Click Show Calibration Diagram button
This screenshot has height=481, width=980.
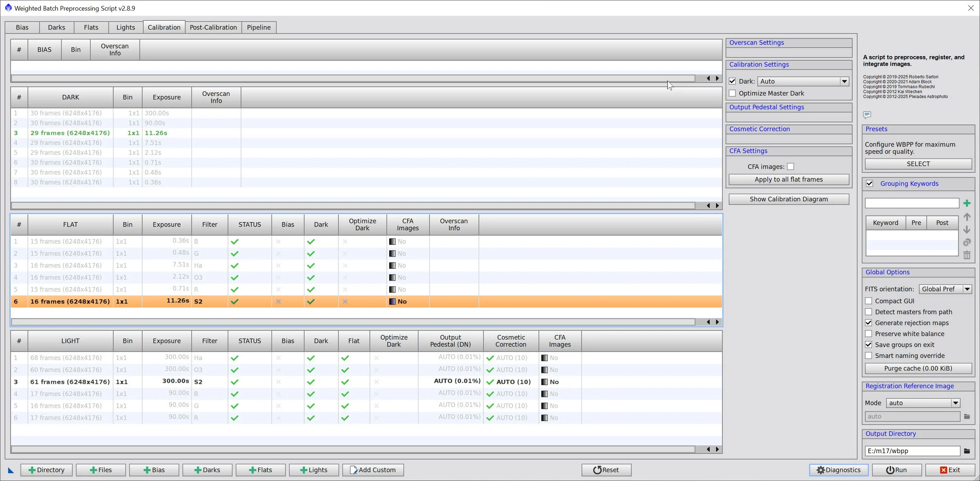[x=788, y=199]
